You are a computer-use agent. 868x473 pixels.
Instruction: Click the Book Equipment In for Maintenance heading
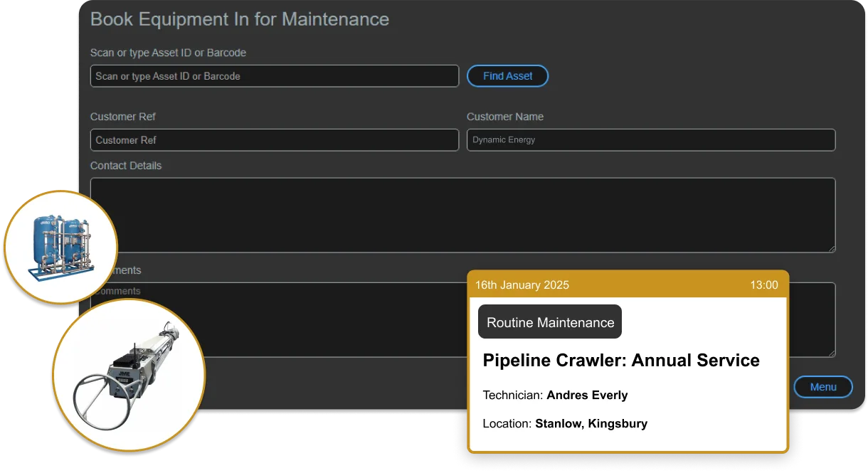(240, 19)
